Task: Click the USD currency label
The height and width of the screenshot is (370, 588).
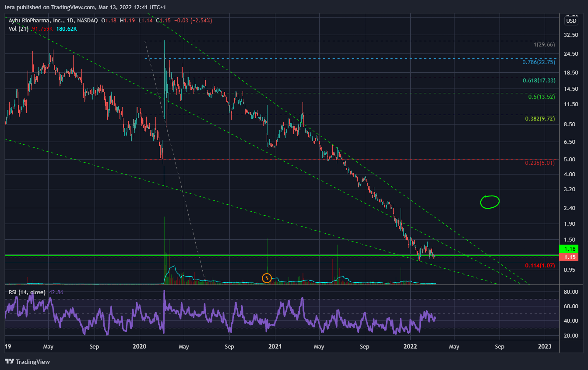Action: tap(571, 21)
